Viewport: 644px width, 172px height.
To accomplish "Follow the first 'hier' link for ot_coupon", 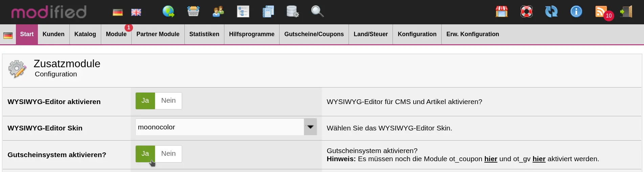I will 490,159.
